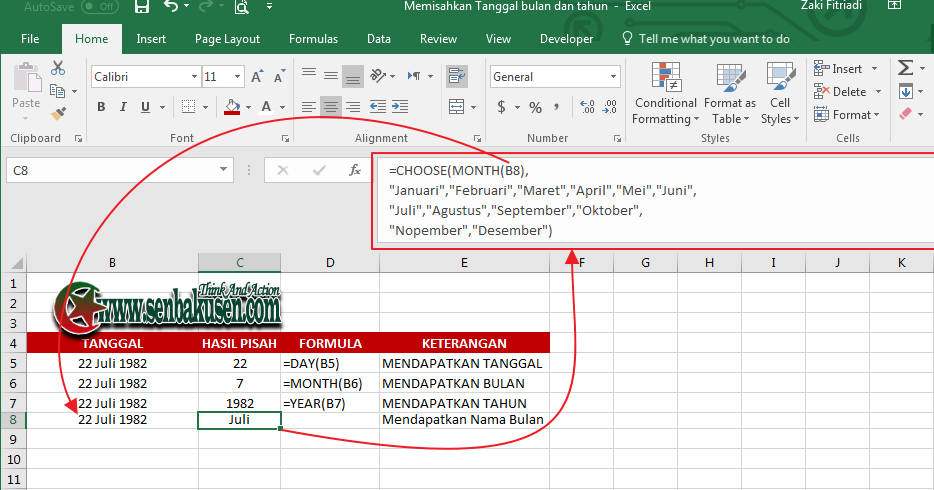Click Insert Function fx button
934x490 pixels.
point(354,170)
